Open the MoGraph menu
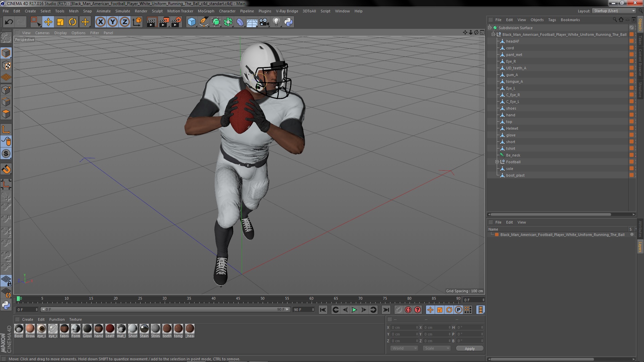Viewport: 644px width, 362px height. click(x=206, y=11)
